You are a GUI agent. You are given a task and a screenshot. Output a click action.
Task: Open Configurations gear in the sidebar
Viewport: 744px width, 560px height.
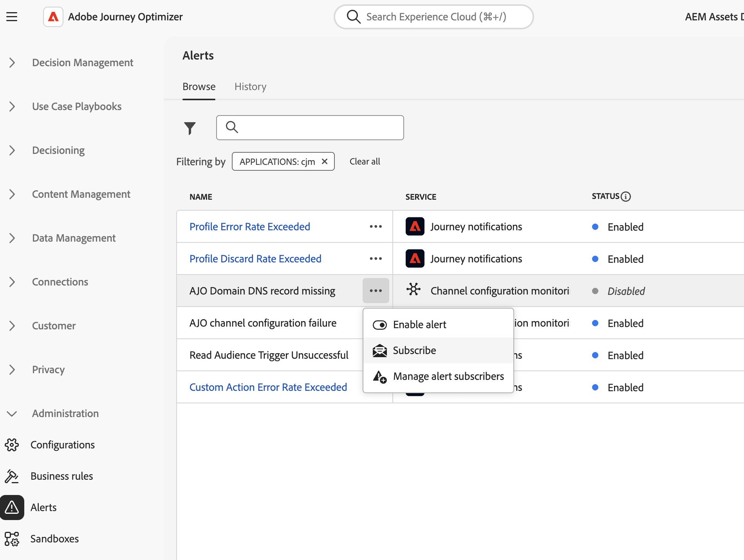[x=12, y=445]
